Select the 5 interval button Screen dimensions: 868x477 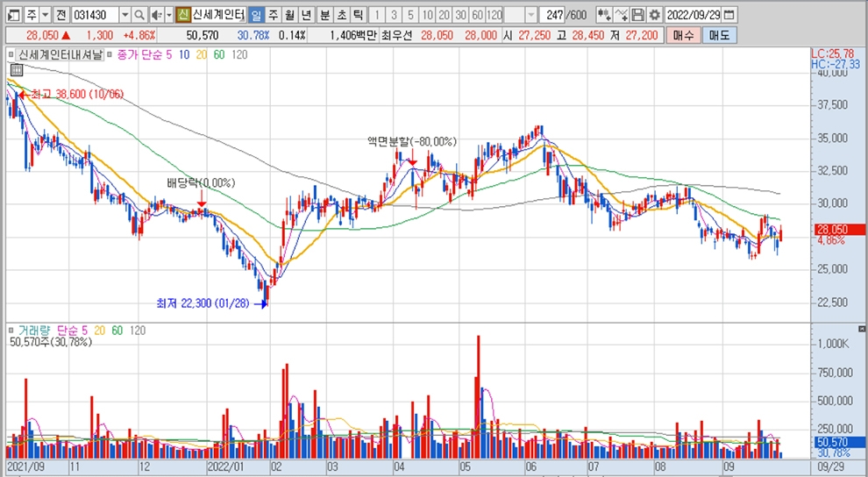(x=410, y=14)
